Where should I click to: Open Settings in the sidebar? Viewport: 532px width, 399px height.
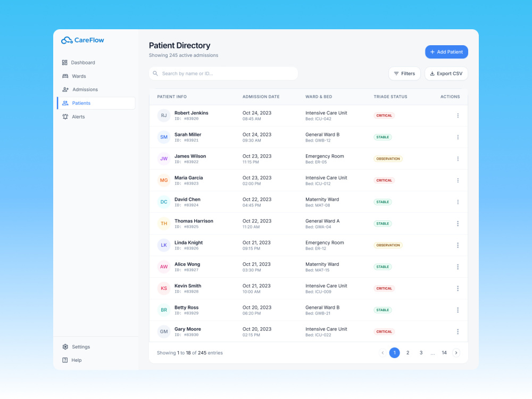click(x=76, y=347)
